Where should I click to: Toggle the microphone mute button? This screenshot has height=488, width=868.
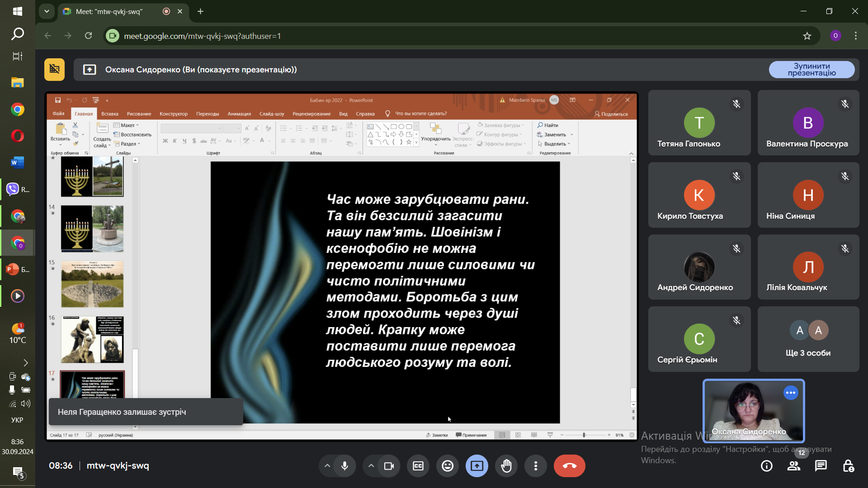pos(344,466)
